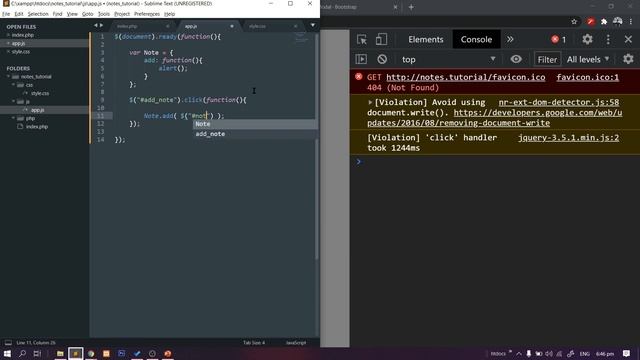640x360 pixels.
Task: Open the All levels log dropdown
Action: pos(588,59)
